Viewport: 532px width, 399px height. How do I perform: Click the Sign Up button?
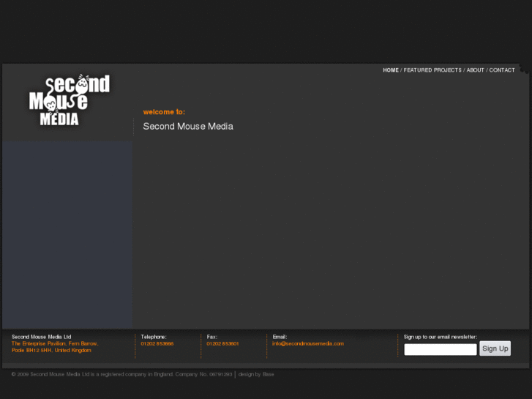tap(495, 348)
